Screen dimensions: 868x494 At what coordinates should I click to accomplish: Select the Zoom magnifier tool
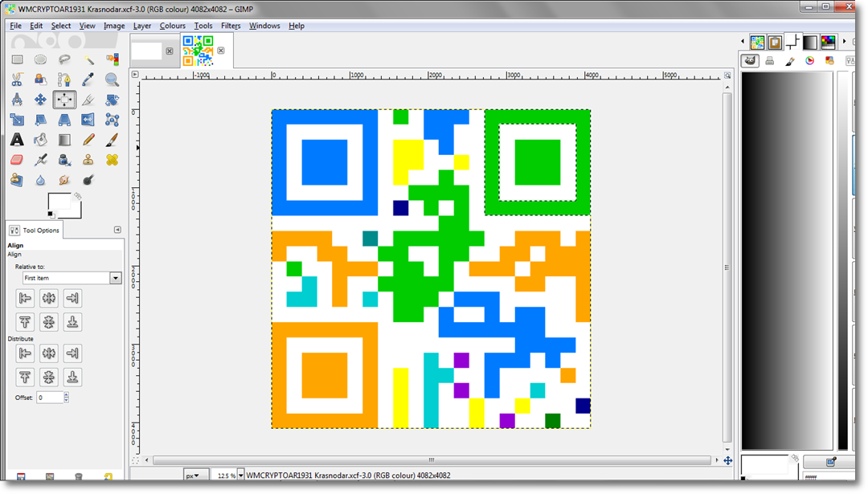112,80
